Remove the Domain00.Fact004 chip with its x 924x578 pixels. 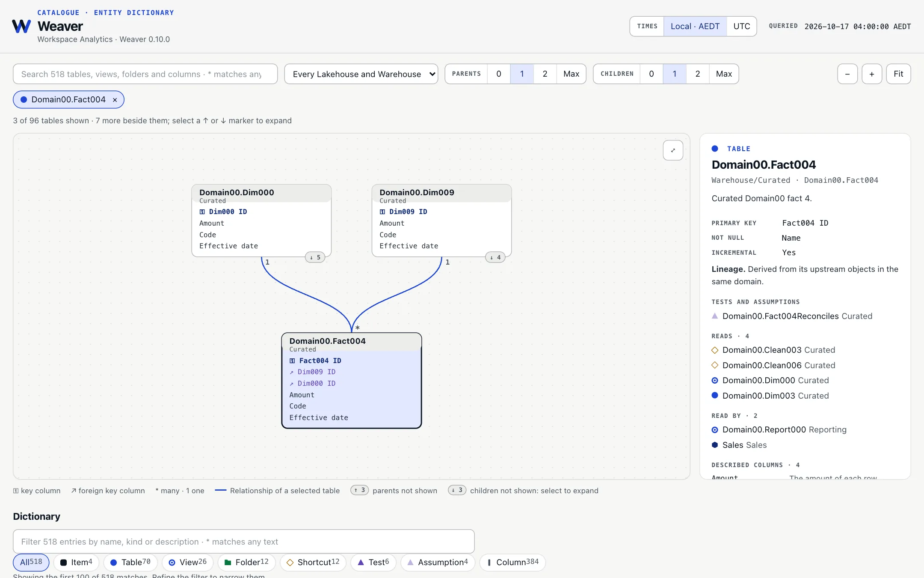115,100
